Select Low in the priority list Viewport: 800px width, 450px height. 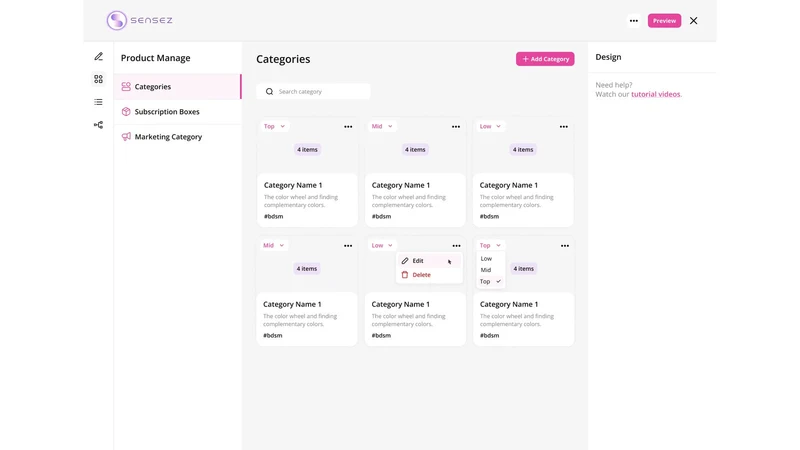(490, 259)
